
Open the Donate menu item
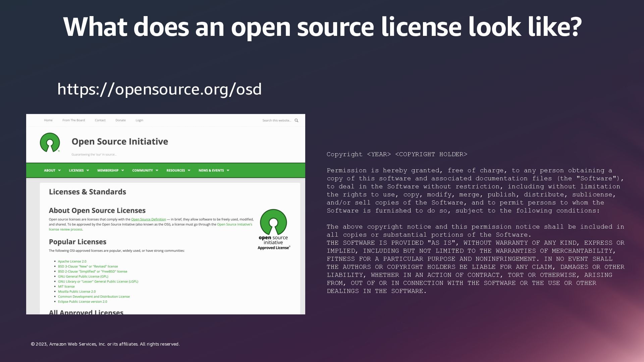tap(120, 120)
